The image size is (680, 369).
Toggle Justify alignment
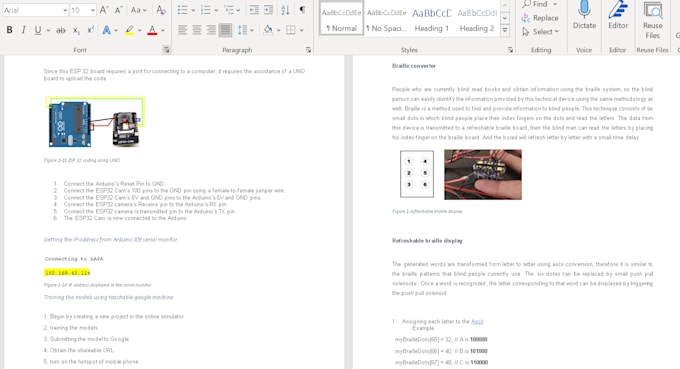225,30
